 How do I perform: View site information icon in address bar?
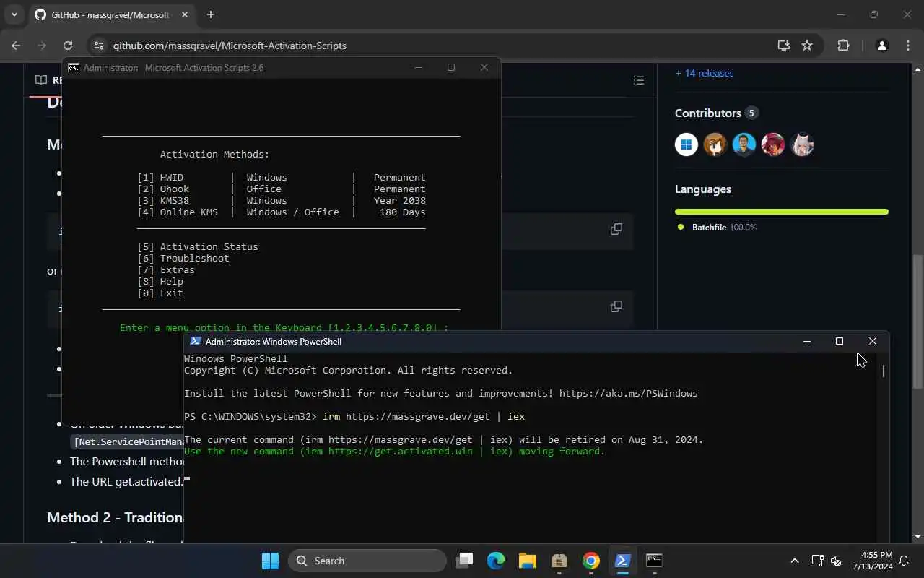[100, 46]
